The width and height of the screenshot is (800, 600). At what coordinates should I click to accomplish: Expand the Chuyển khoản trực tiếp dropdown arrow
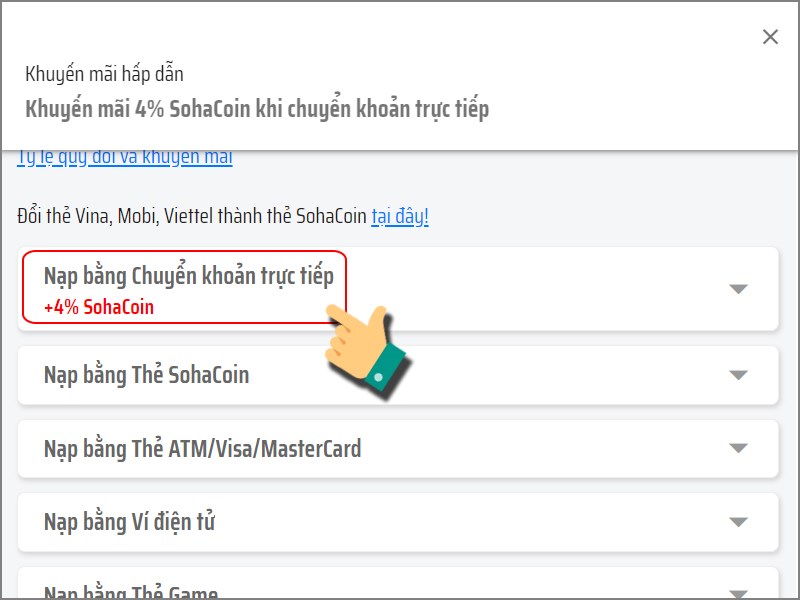[x=738, y=289]
